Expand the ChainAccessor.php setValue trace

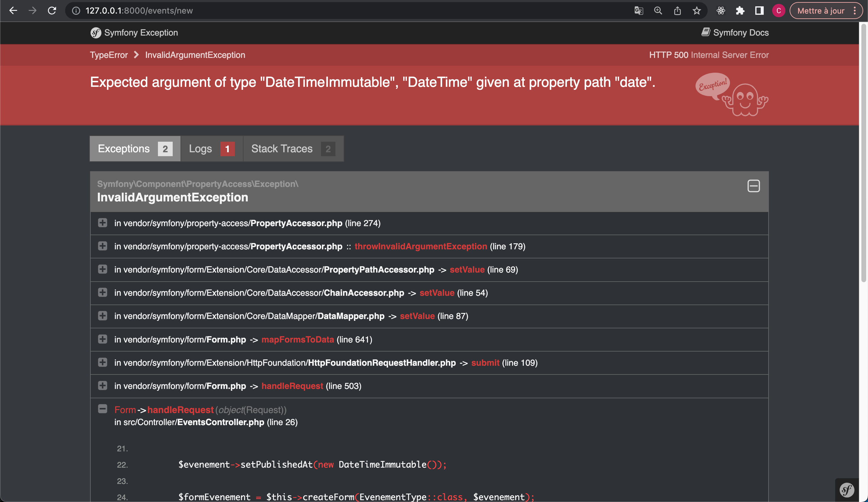click(102, 292)
